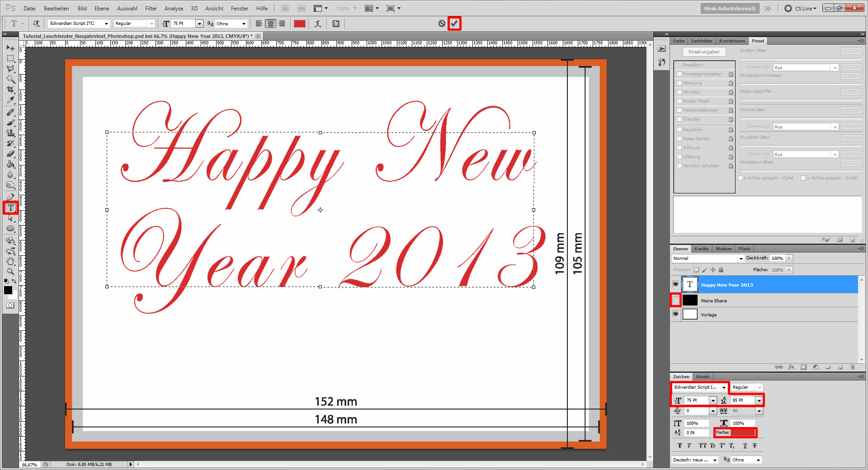The image size is (868, 470).
Task: Hide the Vorlage layer
Action: 675,315
